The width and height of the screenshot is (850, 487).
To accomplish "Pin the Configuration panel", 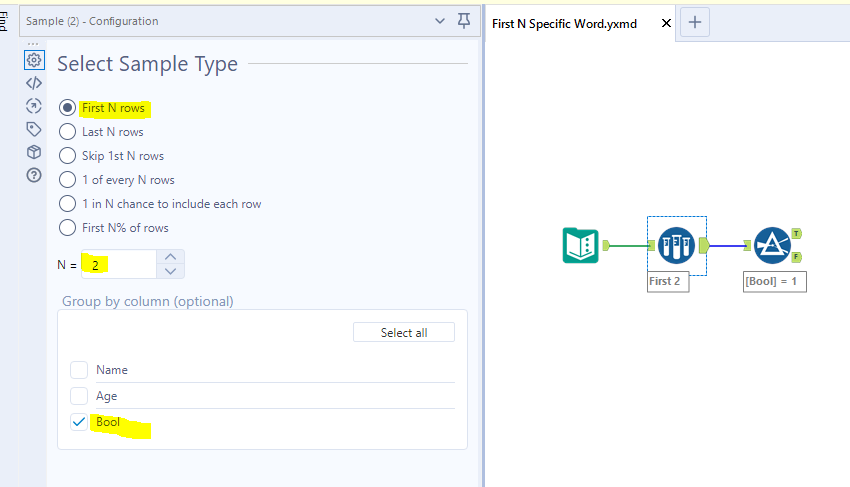I will point(463,21).
